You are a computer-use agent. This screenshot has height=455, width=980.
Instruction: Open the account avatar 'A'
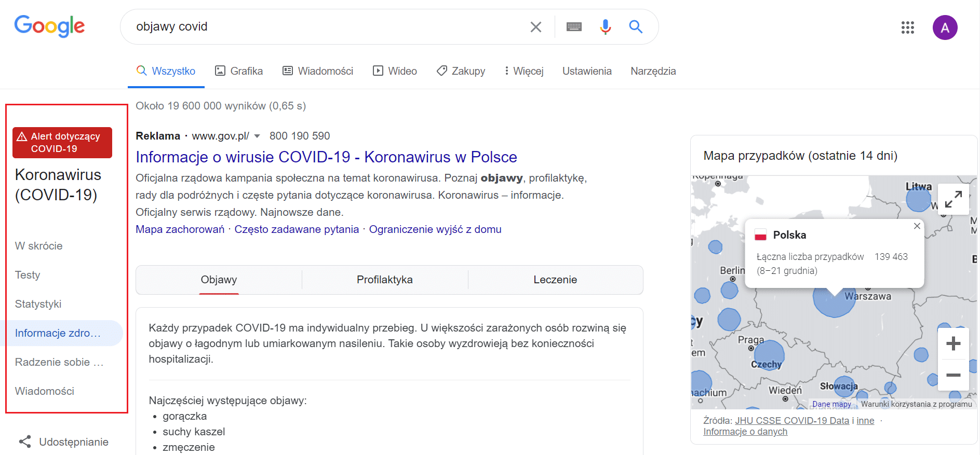click(945, 27)
